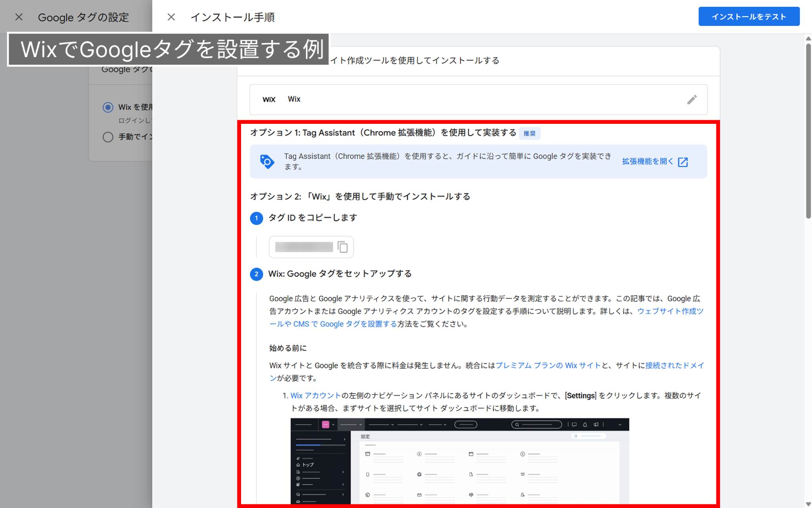Click the step 2 numbered circle

[x=256, y=274]
